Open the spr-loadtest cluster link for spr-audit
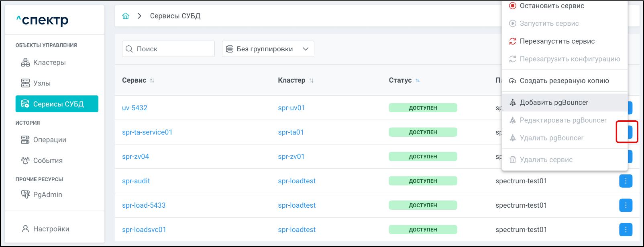 point(297,181)
